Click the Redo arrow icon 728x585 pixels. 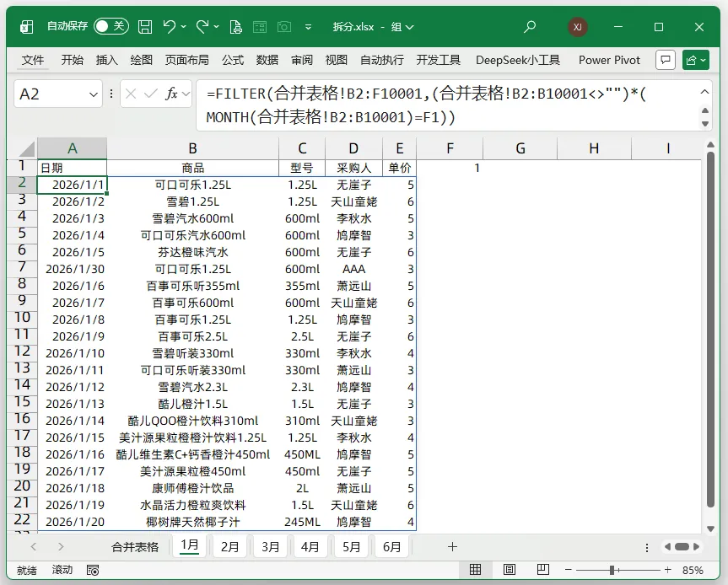tap(202, 27)
